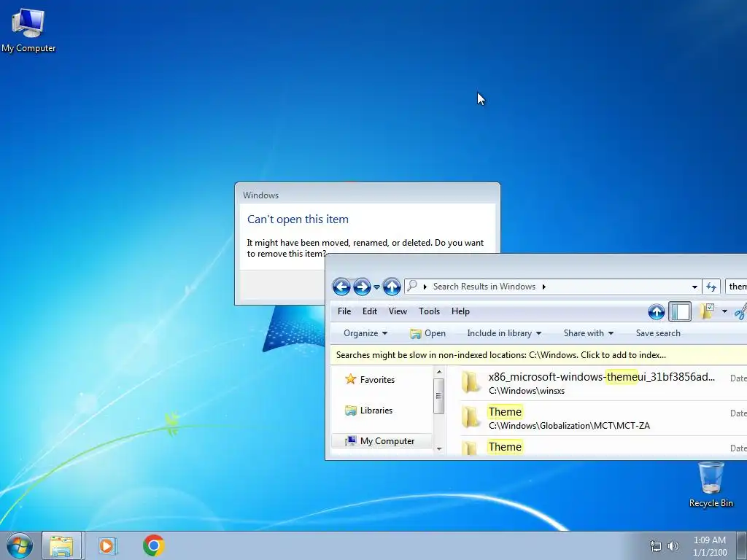Open the address bar history dropdown
The height and width of the screenshot is (560, 747).
coord(694,287)
